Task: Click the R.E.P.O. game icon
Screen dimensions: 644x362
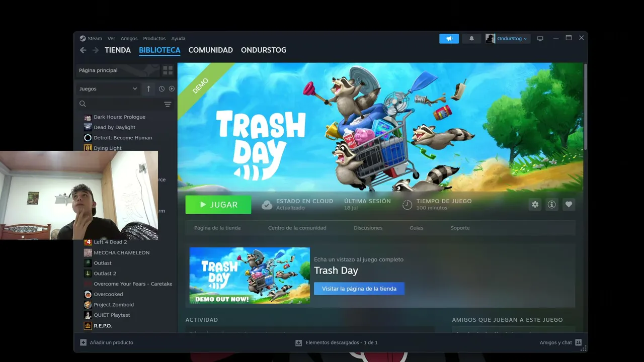Action: pyautogui.click(x=88, y=326)
